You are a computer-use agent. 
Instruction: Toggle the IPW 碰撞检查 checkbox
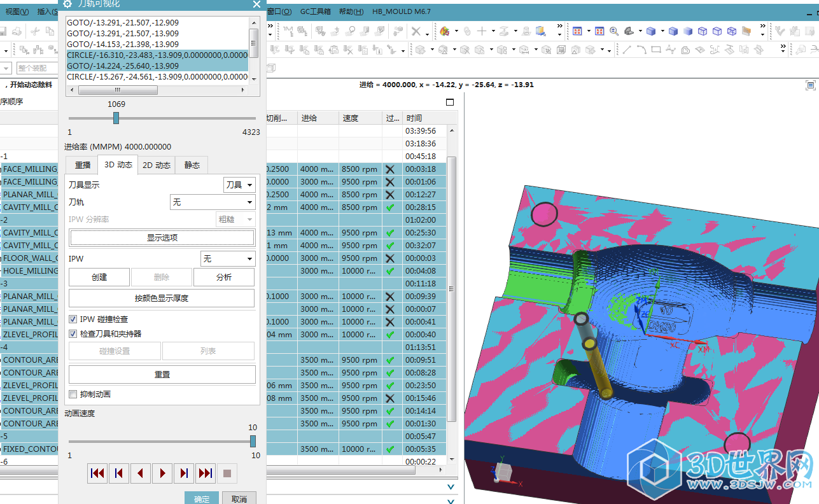(x=73, y=319)
